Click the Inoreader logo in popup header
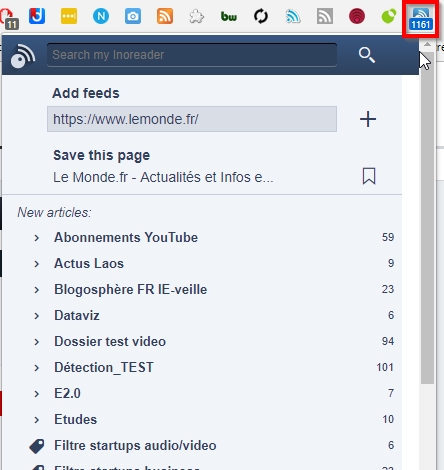The image size is (444, 470). (x=23, y=56)
